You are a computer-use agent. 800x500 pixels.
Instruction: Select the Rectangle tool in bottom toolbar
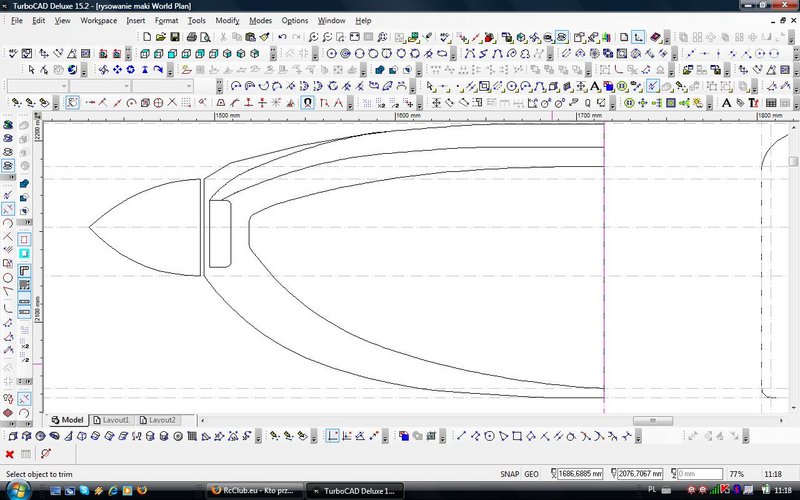[517, 436]
